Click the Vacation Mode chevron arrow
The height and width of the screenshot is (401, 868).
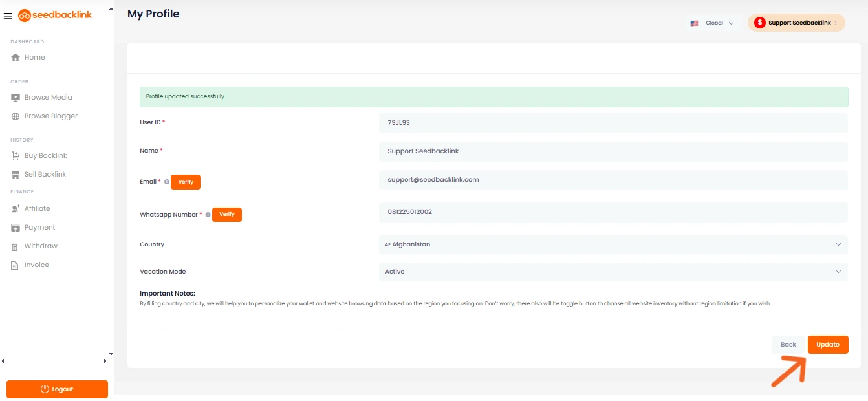pos(838,272)
